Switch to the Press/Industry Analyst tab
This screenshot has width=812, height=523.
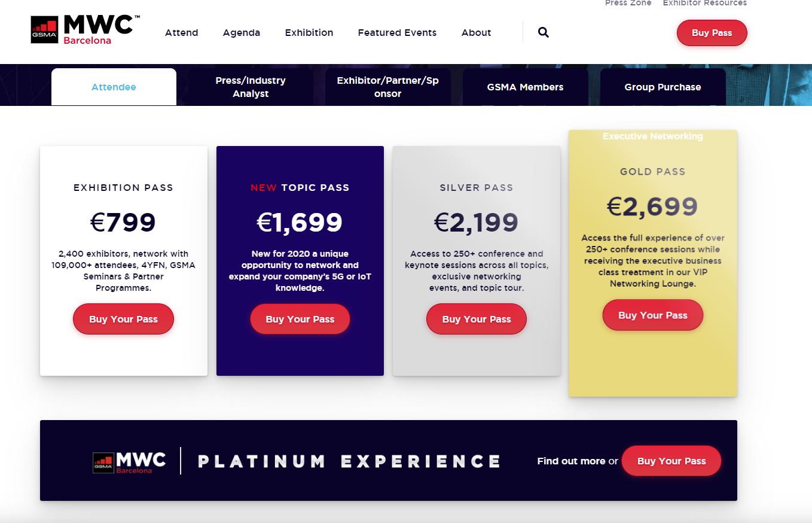click(251, 87)
